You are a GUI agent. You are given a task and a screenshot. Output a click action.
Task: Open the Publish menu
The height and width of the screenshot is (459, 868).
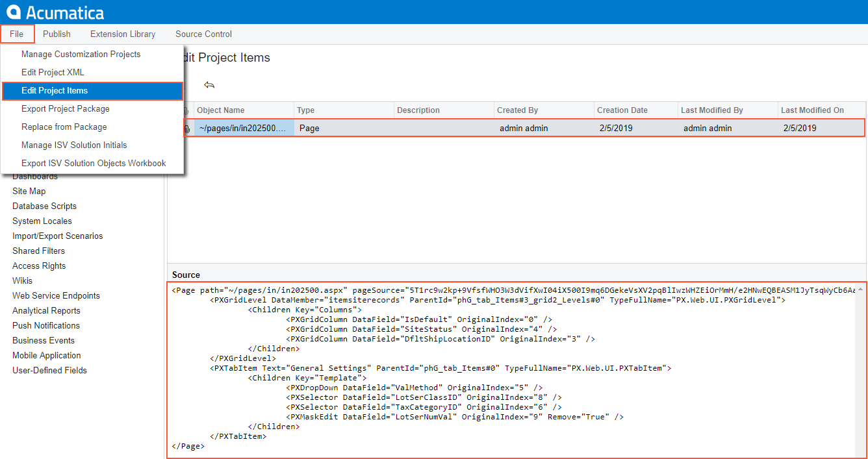click(57, 34)
